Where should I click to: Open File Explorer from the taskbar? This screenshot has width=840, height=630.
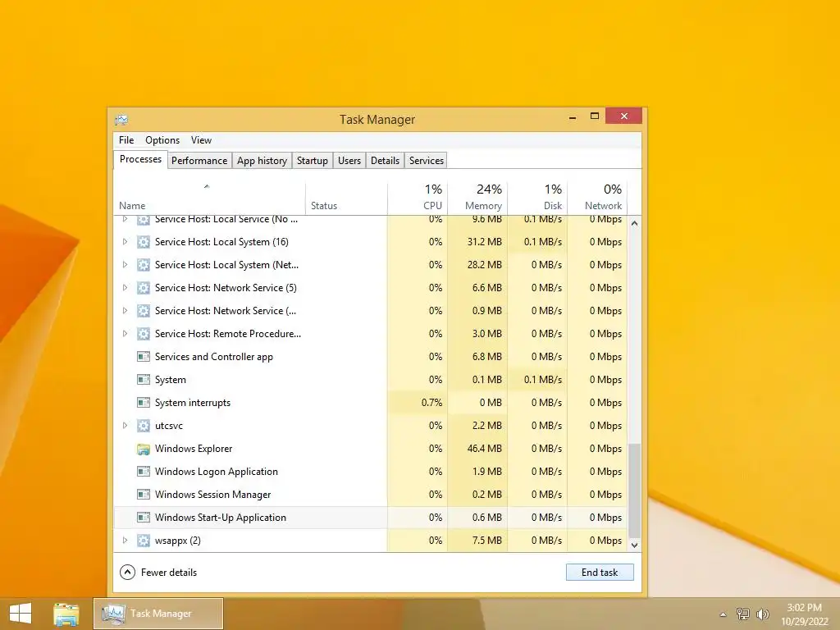tap(66, 614)
